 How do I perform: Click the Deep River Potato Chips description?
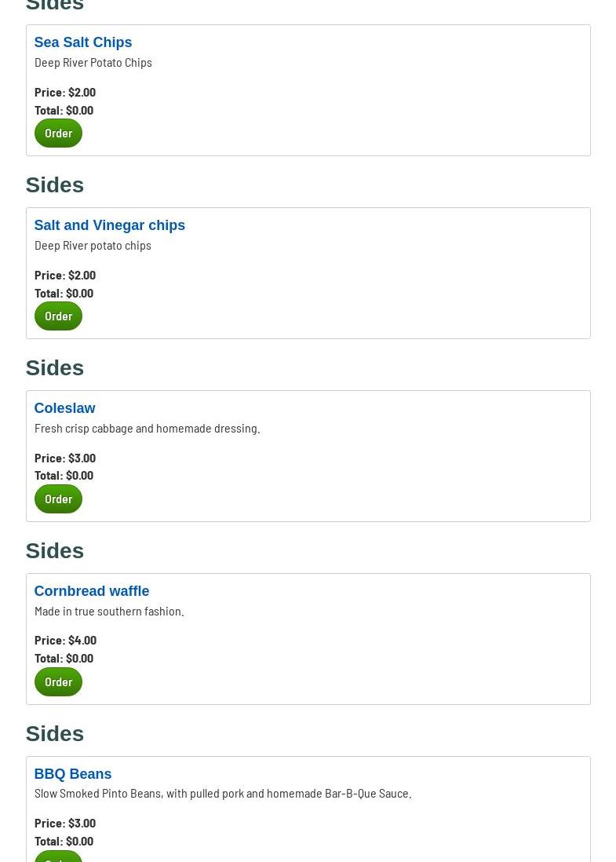coord(93,62)
